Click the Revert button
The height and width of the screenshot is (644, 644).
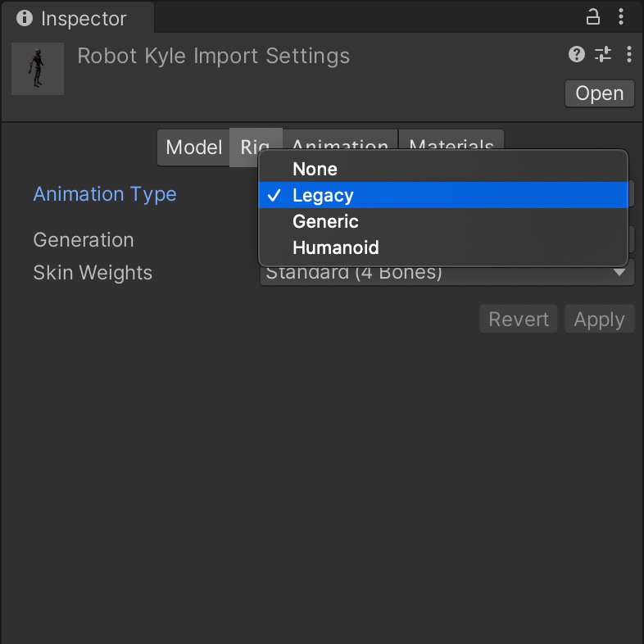click(519, 320)
